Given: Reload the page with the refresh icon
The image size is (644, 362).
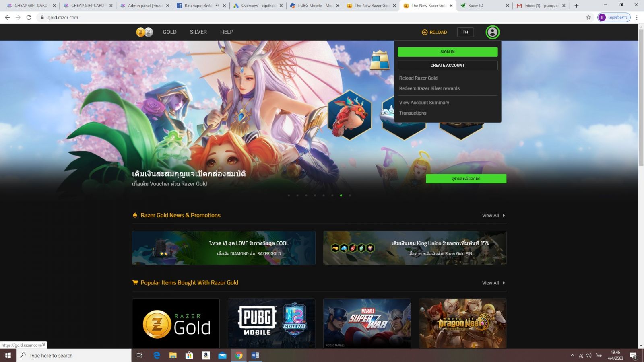Looking at the screenshot, I should point(29,17).
